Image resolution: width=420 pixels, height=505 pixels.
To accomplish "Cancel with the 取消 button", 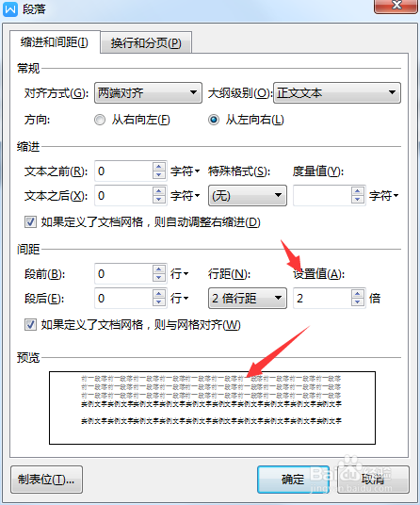I will (373, 480).
